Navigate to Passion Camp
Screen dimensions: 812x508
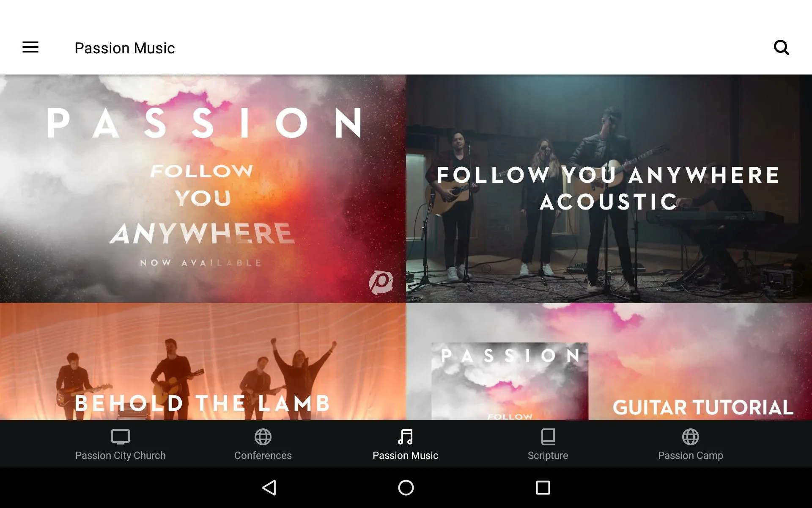[690, 444]
